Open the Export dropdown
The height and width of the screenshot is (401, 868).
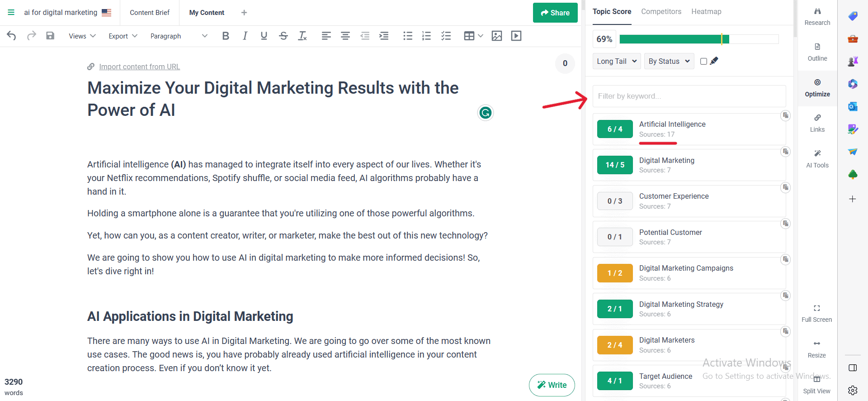coord(123,36)
